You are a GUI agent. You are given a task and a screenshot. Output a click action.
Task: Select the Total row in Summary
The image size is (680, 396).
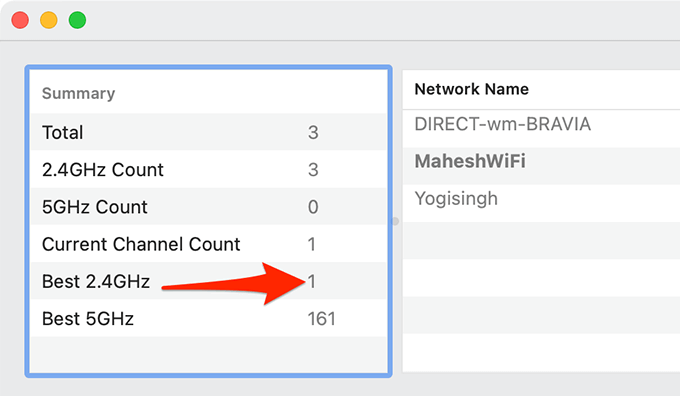[x=209, y=132]
